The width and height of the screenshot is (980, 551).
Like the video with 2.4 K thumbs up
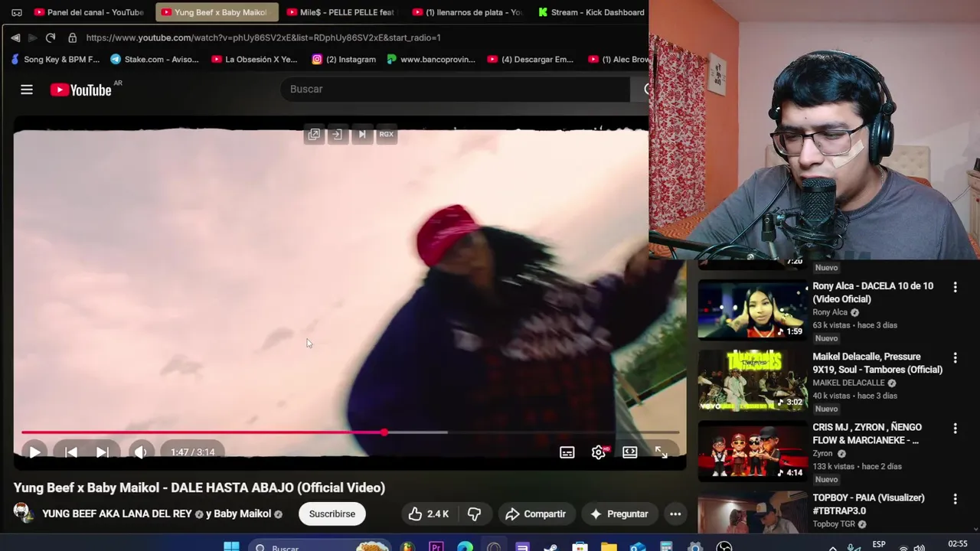pos(429,514)
